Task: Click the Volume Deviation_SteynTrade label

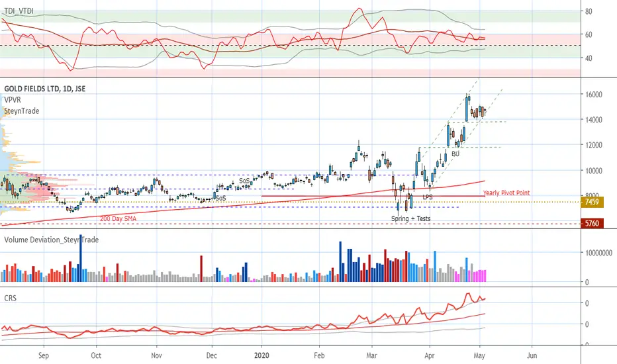Action: pyautogui.click(x=51, y=240)
